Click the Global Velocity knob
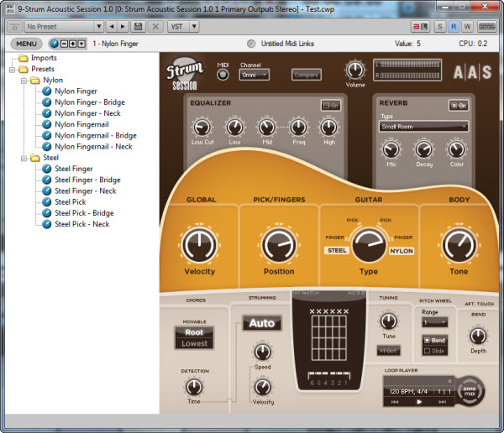 click(x=199, y=245)
